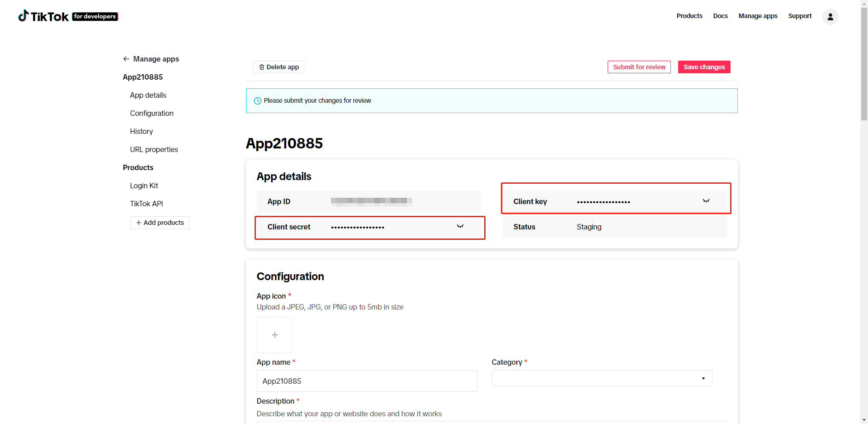The width and height of the screenshot is (868, 424).
Task: Open Docs in top navigation
Action: pyautogui.click(x=720, y=16)
